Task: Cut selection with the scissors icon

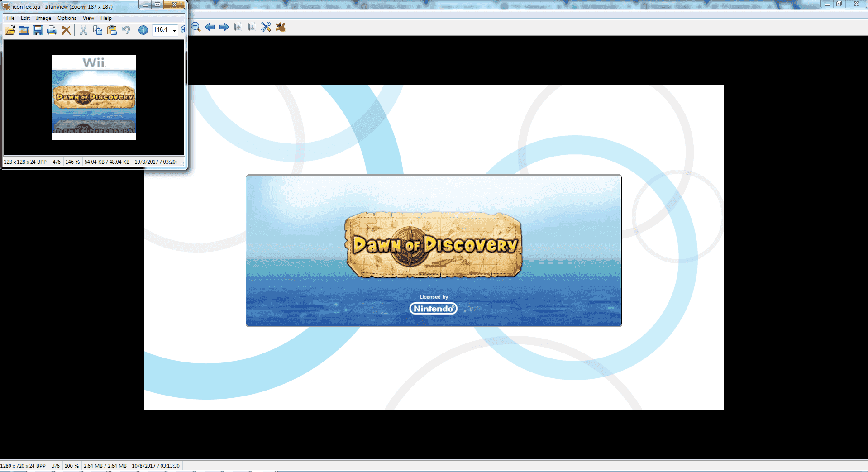Action: tap(83, 30)
